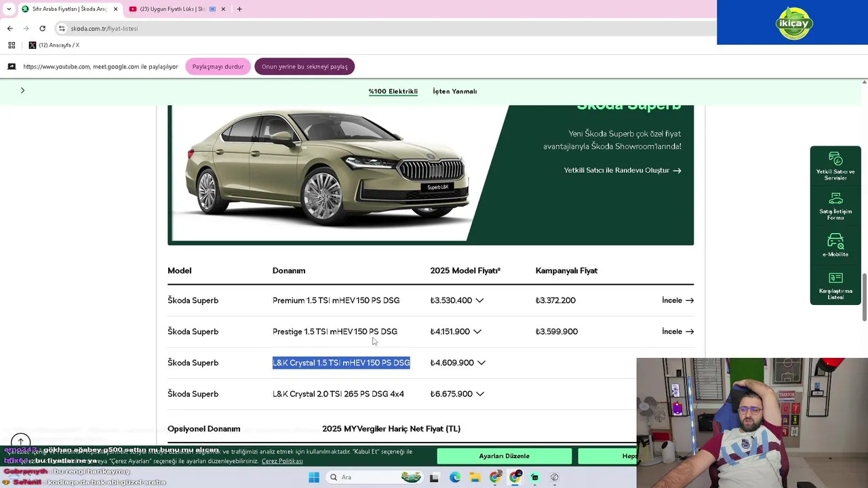Image resolution: width=868 pixels, height=488 pixels.
Task: Open the Windows Start menu
Action: click(313, 477)
